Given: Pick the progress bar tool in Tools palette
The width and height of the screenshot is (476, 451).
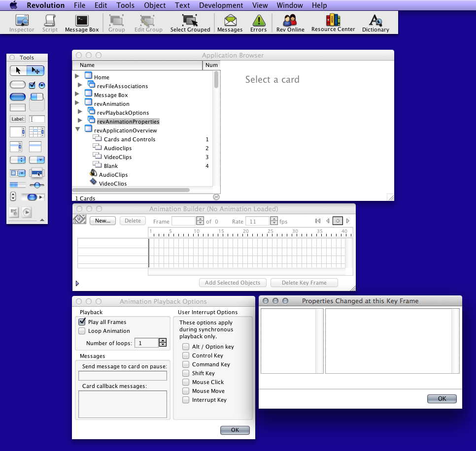Looking at the screenshot, I should click(18, 185).
